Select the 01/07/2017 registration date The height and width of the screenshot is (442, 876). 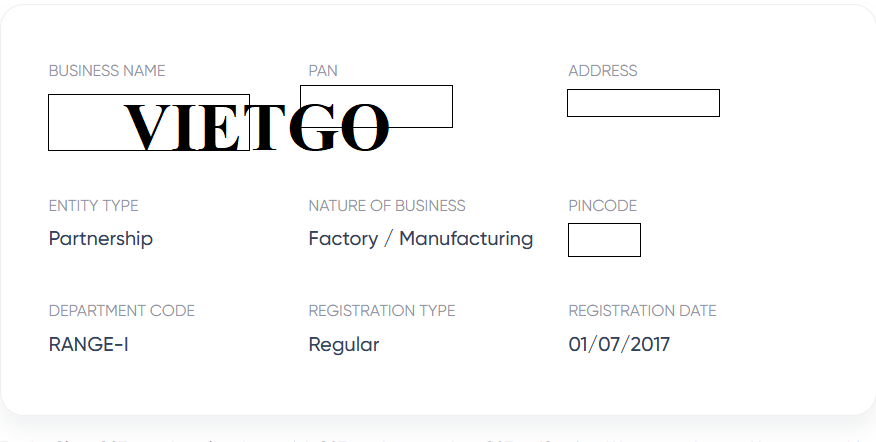[619, 345]
